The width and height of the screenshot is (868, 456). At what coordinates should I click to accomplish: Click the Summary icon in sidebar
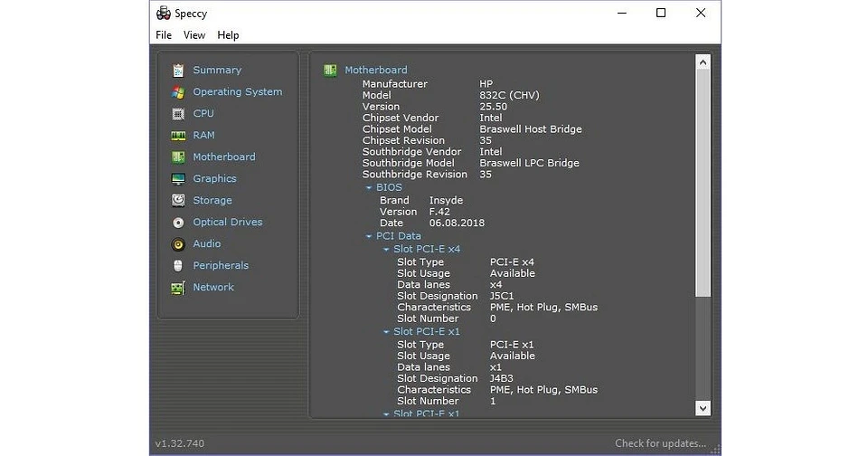(x=178, y=71)
